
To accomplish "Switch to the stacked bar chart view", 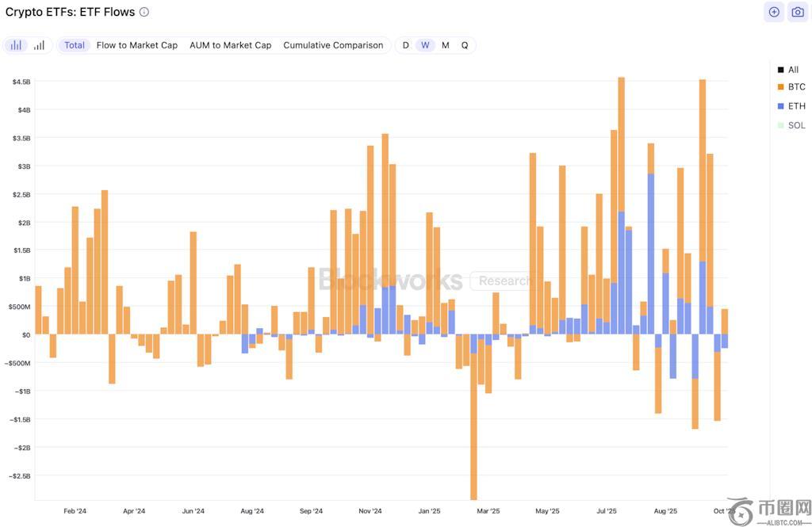I will (x=16, y=45).
